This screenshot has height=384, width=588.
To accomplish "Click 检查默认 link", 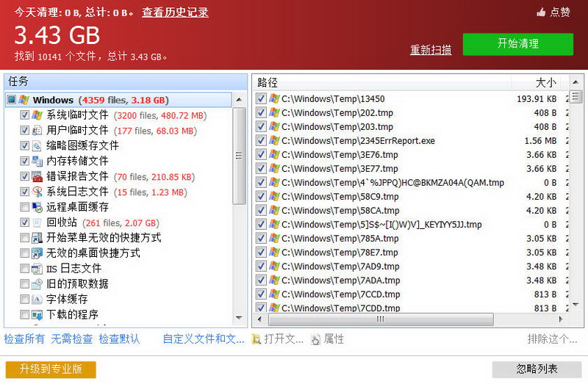I will pos(119,339).
